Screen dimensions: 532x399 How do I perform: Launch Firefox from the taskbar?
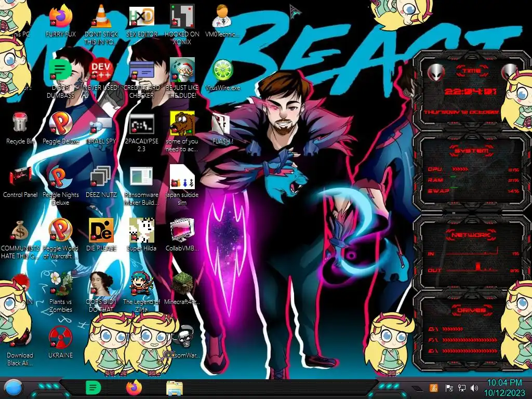point(134,388)
